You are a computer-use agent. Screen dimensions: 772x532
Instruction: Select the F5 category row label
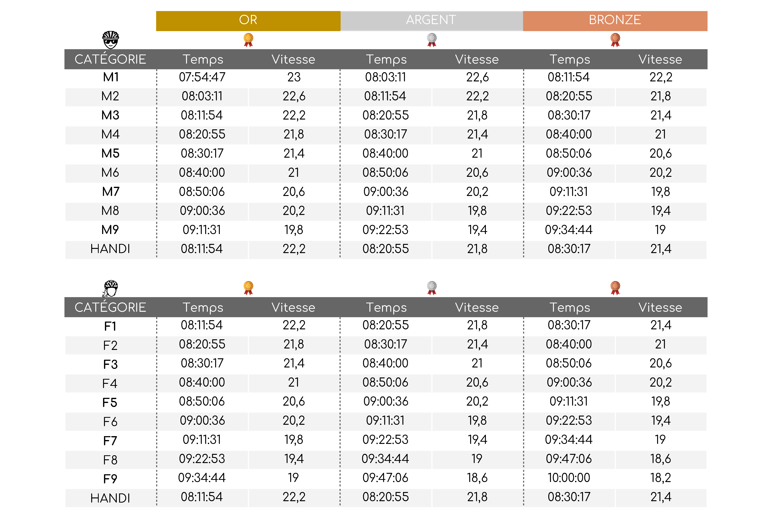click(x=110, y=403)
